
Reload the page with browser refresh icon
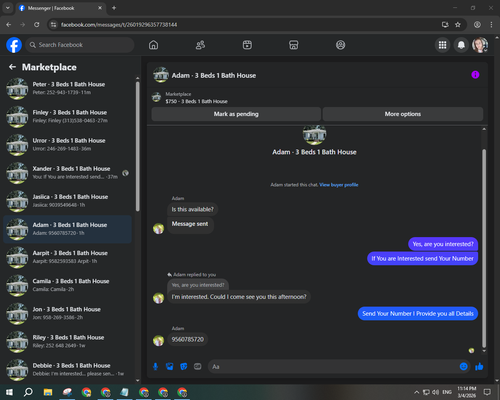point(37,25)
